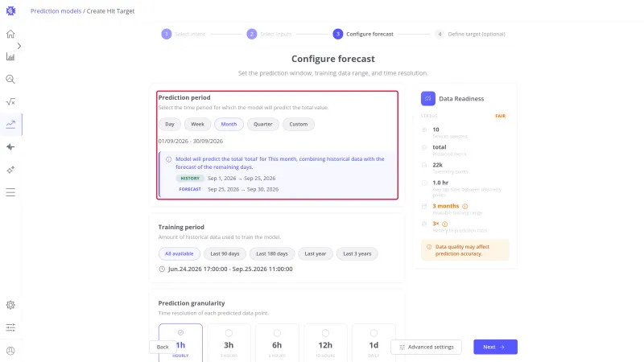644x362 pixels.
Task: Choose Last 90 days training period
Action: pyautogui.click(x=225, y=254)
